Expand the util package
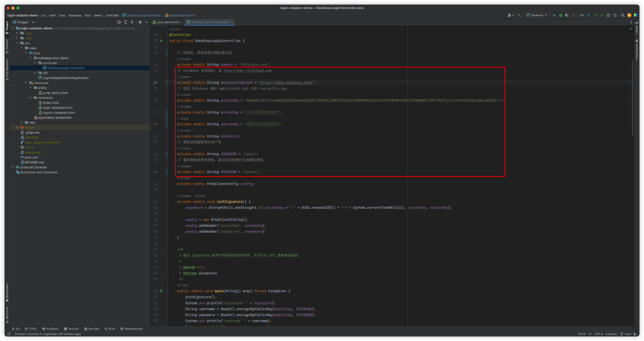 pos(35,73)
